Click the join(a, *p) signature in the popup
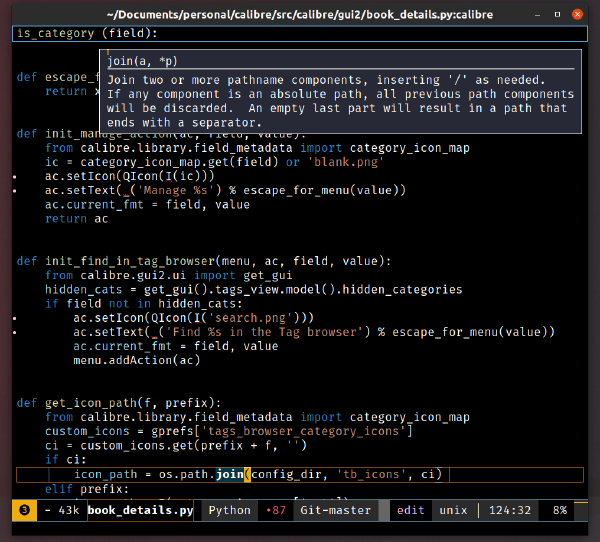This screenshot has height=542, width=600. tap(142, 61)
